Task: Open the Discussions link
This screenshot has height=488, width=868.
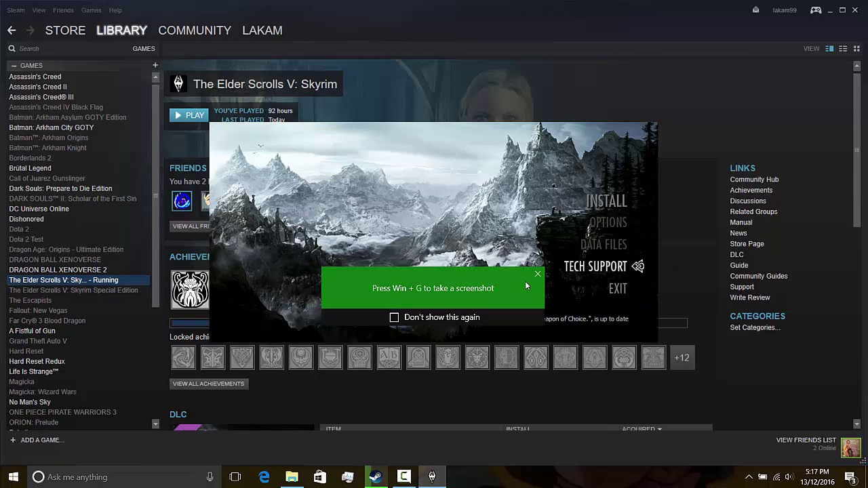Action: 748,201
